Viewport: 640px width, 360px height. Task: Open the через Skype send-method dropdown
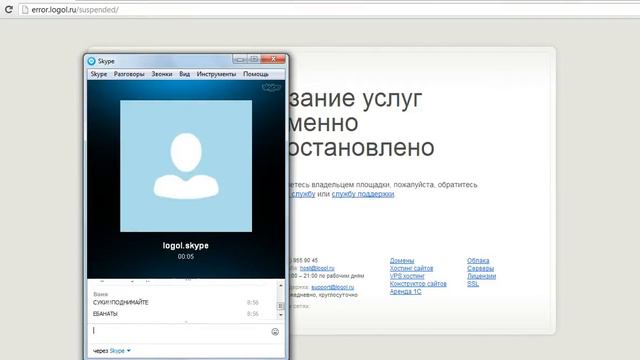point(112,351)
